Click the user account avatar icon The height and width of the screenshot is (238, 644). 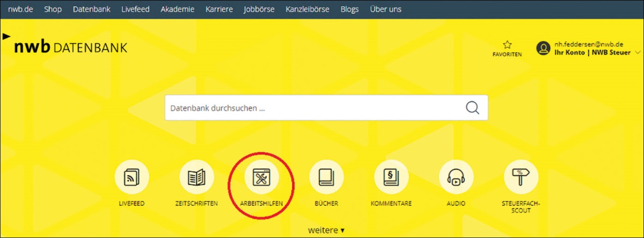544,48
